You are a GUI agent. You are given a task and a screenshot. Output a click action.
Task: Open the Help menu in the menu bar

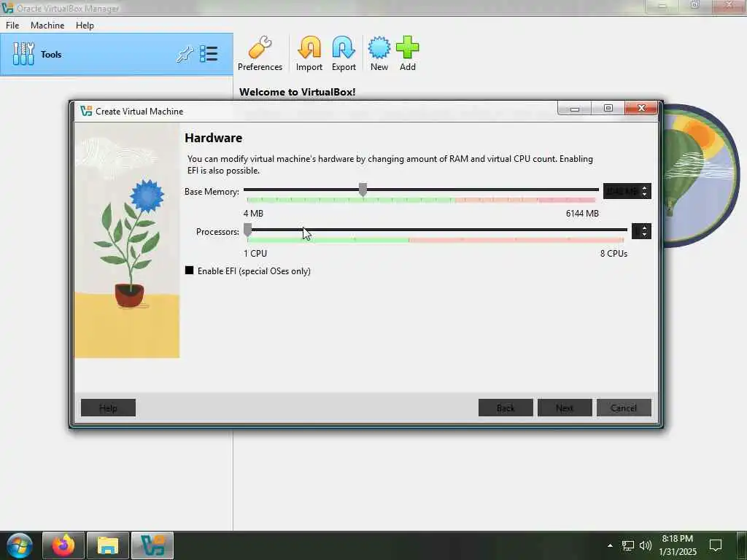(85, 26)
